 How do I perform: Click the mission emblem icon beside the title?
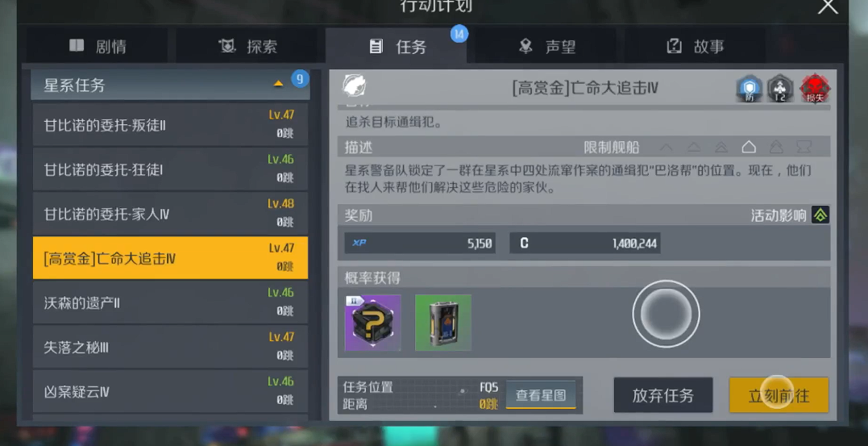[x=354, y=85]
